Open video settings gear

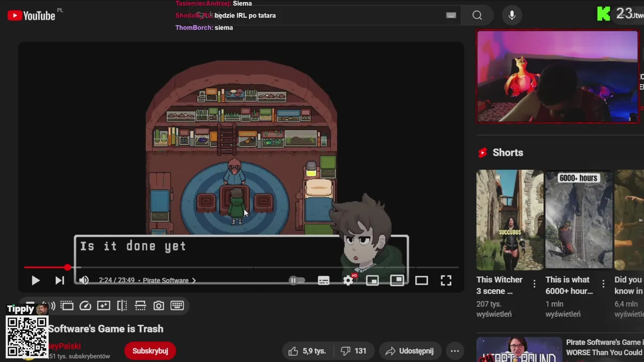tap(348, 281)
